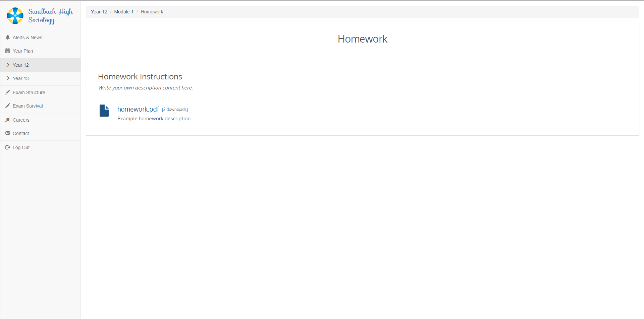644x319 pixels.
Task: Click the Sandbach High Sociology logo icon
Action: tap(15, 16)
